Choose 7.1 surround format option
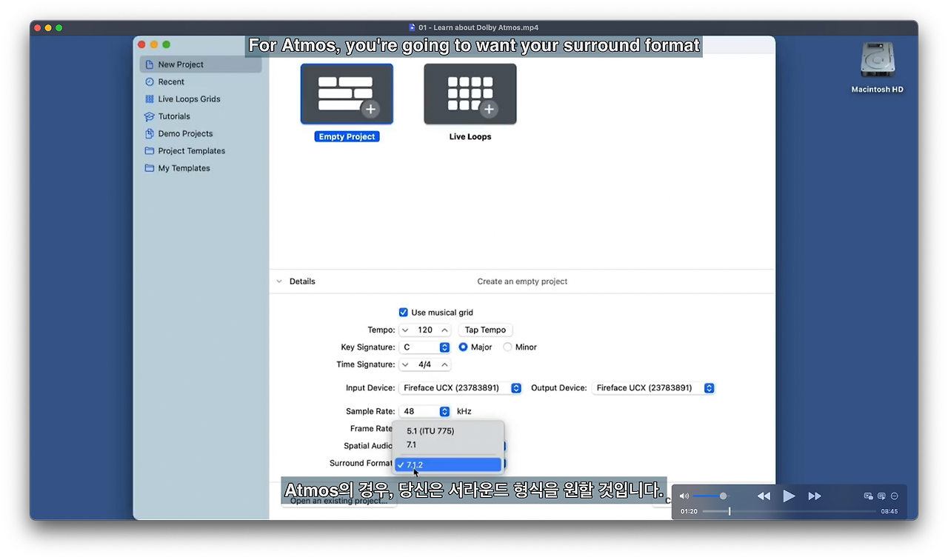The image size is (948, 560). click(x=448, y=445)
